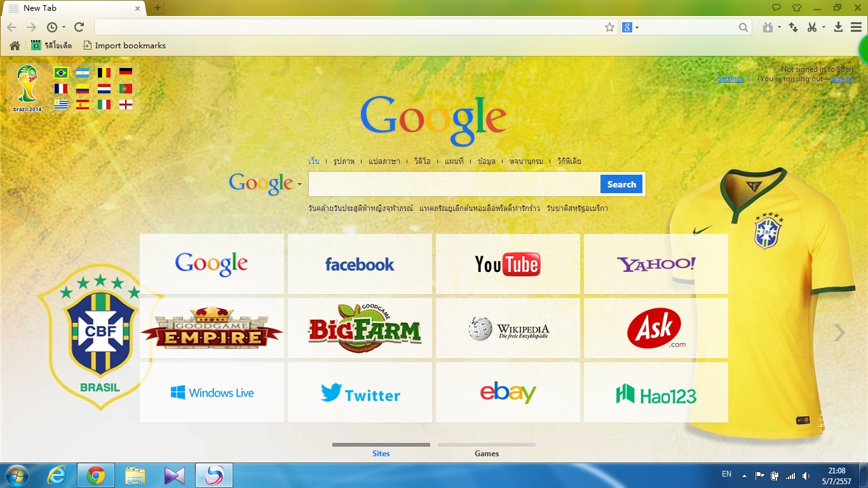
Task: Switch to the Games tab
Action: (487, 453)
